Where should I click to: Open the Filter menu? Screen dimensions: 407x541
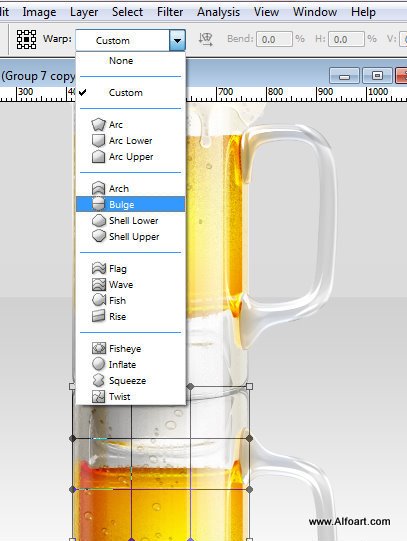(x=170, y=12)
